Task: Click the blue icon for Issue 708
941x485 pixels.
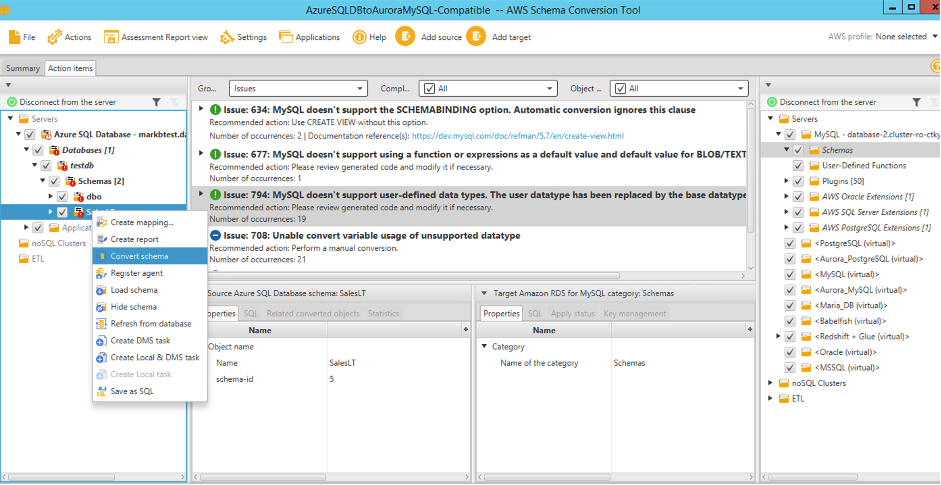Action: [x=216, y=235]
